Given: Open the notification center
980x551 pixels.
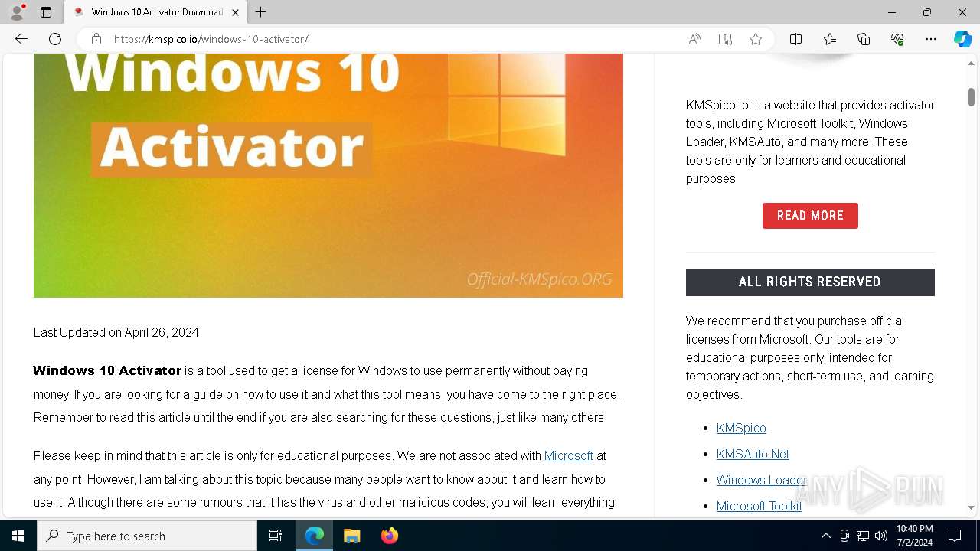Looking at the screenshot, I should [x=955, y=536].
